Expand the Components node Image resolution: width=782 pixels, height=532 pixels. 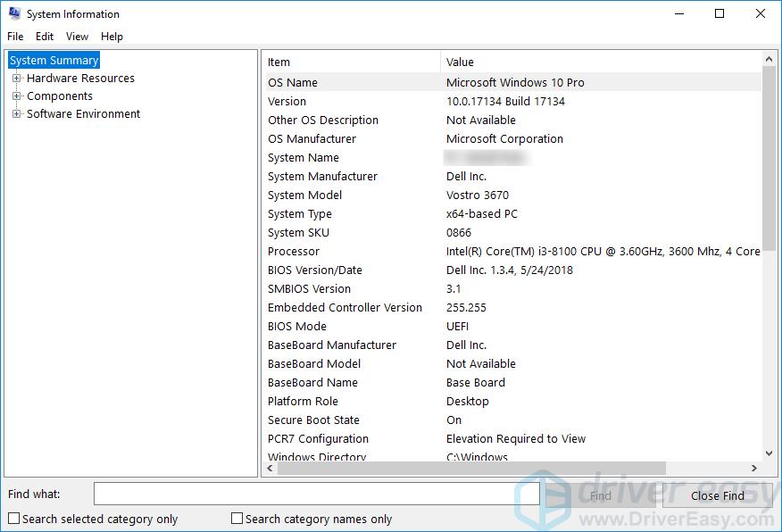pos(16,96)
